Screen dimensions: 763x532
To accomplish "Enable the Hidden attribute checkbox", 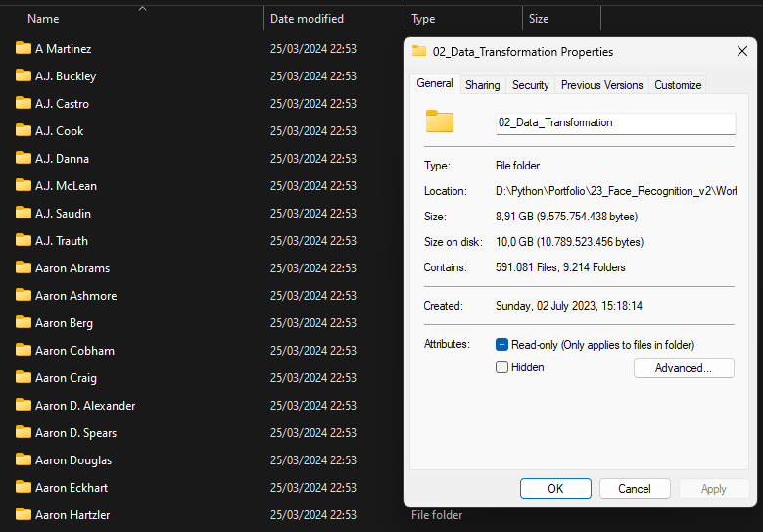I will click(x=501, y=367).
